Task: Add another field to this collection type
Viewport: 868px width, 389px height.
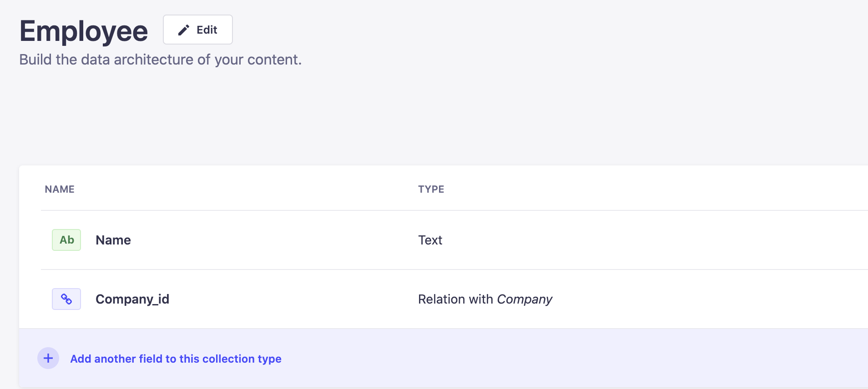Action: (176, 359)
